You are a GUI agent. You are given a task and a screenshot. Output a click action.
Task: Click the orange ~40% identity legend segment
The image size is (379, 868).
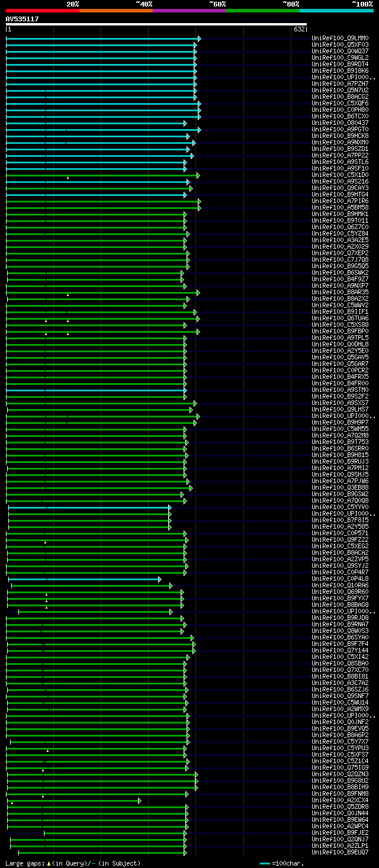pyautogui.click(x=116, y=11)
